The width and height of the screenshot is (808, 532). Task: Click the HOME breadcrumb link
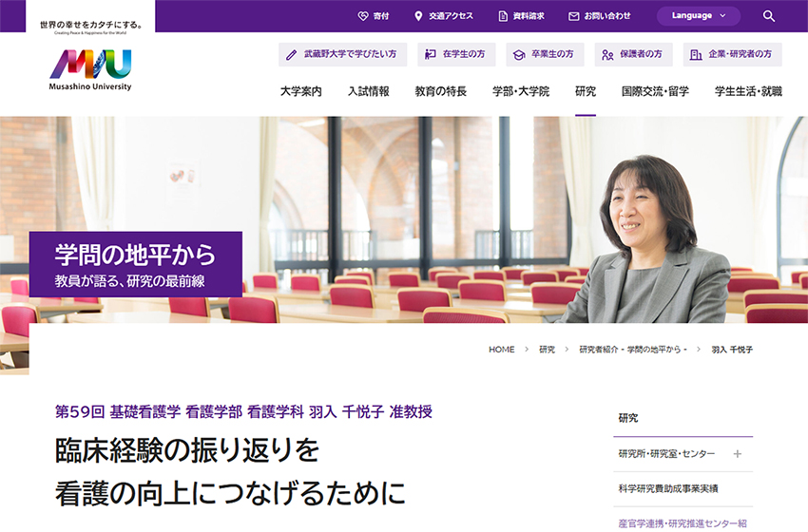(501, 350)
